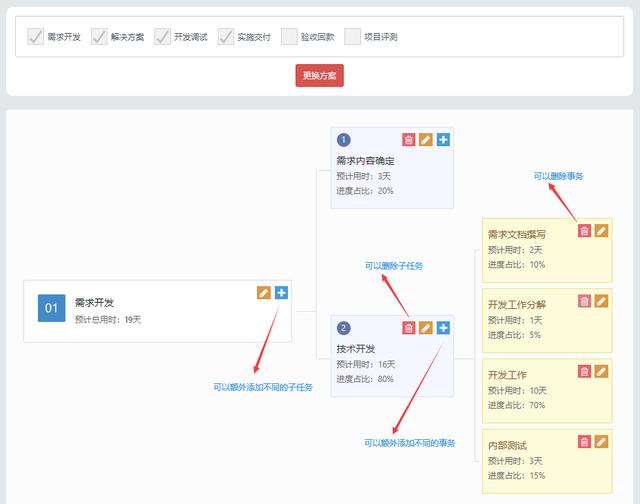640x504 pixels.
Task: Click the 开发工作 item title
Action: pos(507,375)
